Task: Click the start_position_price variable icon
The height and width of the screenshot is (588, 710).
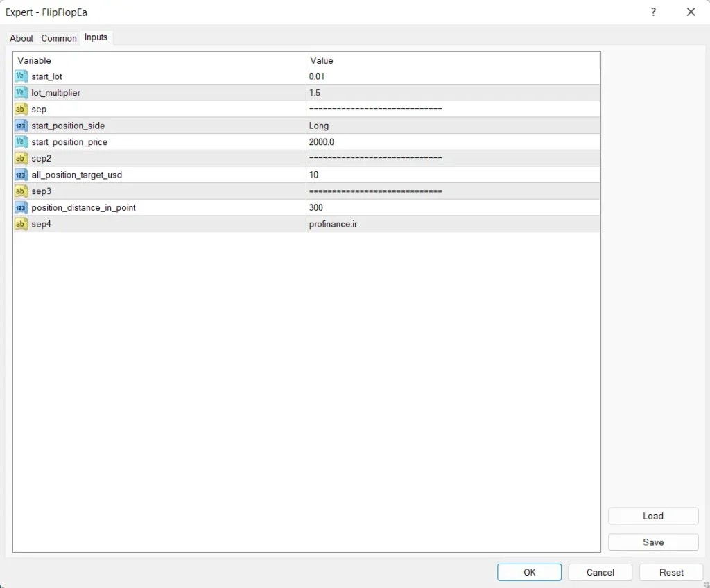Action: pyautogui.click(x=21, y=142)
